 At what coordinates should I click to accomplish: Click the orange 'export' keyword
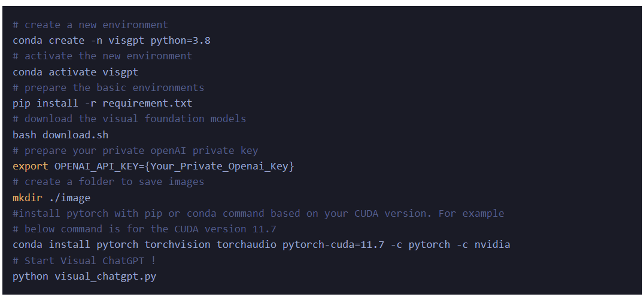click(31, 166)
